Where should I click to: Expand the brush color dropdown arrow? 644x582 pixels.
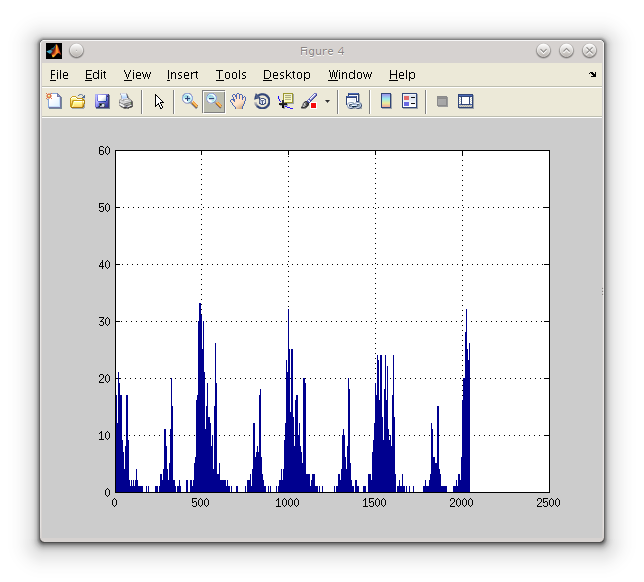pyautogui.click(x=327, y=102)
